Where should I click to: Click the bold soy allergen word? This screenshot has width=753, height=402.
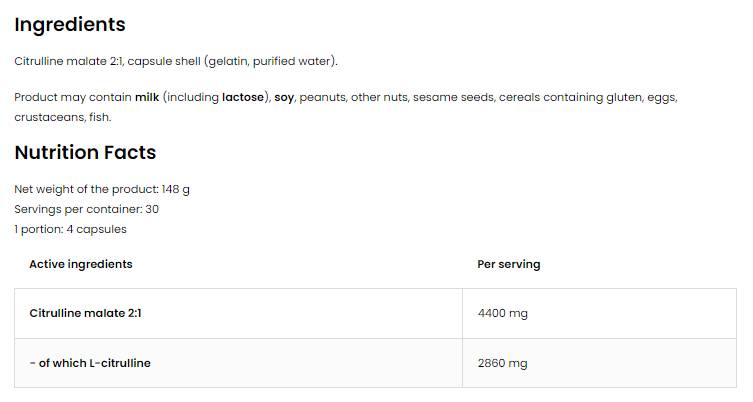coord(283,98)
